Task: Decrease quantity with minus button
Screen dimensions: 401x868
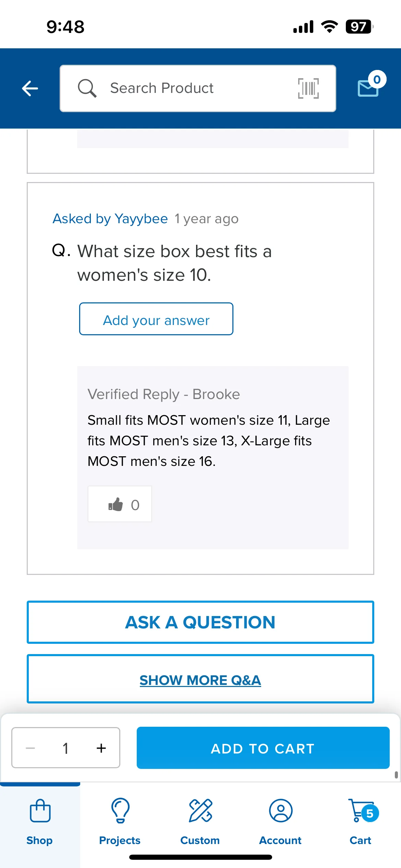Action: [31, 748]
